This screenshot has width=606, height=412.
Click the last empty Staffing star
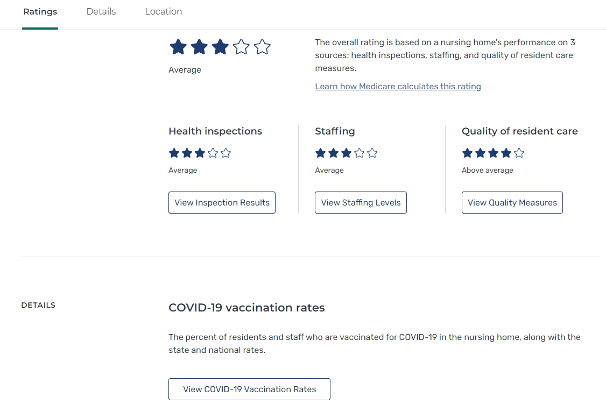(x=372, y=153)
